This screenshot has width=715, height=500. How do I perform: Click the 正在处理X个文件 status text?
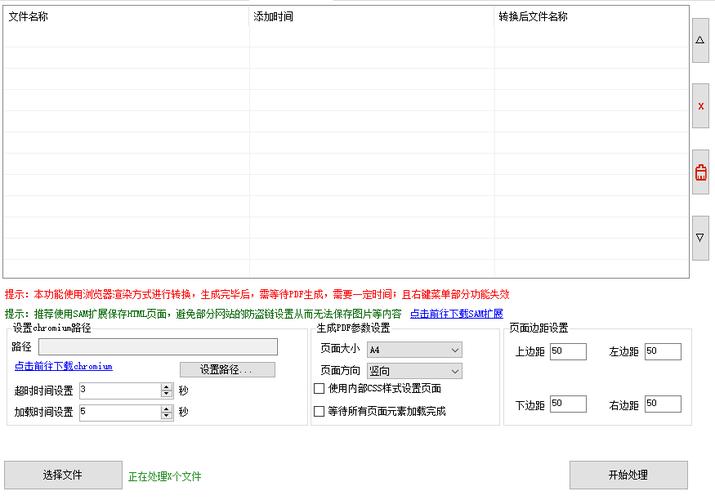point(165,477)
